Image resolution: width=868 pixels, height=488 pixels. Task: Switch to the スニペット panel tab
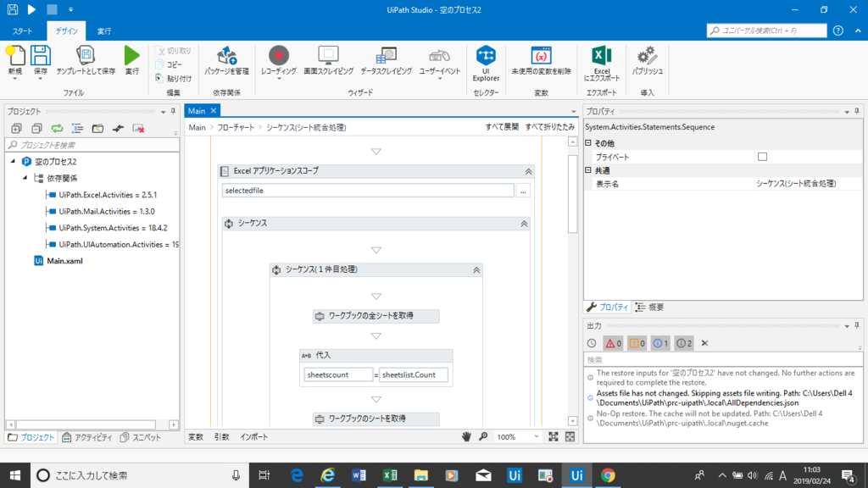pos(141,437)
